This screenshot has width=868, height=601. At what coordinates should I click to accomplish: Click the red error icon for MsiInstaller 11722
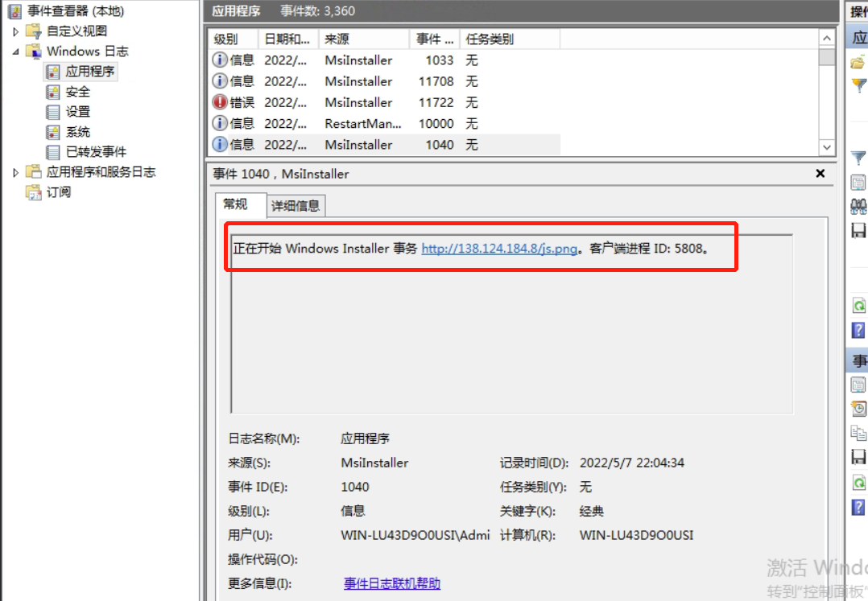click(220, 102)
